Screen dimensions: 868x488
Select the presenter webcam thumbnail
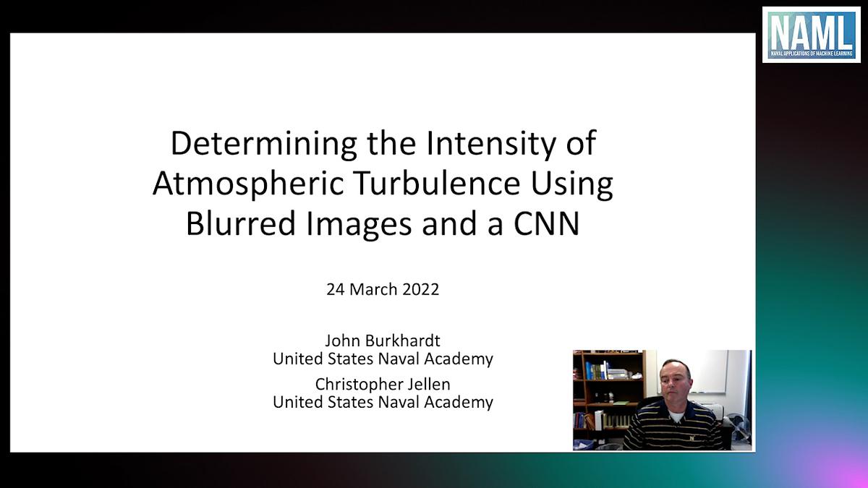point(662,400)
